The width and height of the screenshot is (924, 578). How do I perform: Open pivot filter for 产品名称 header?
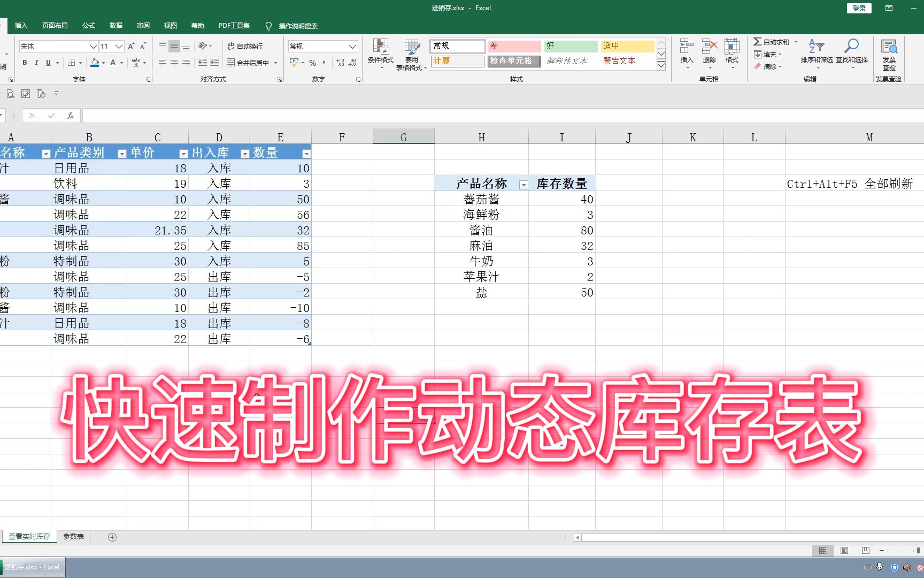pyautogui.click(x=523, y=185)
